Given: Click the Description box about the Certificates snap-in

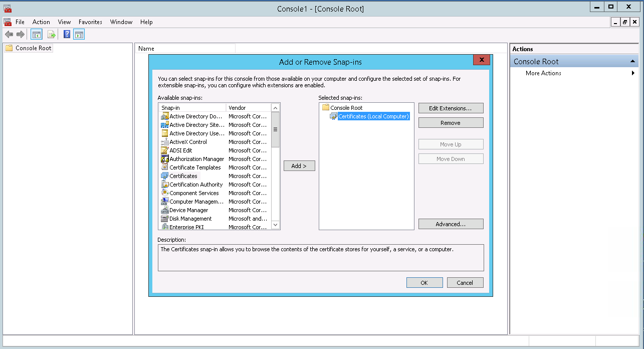Looking at the screenshot, I should (x=321, y=258).
